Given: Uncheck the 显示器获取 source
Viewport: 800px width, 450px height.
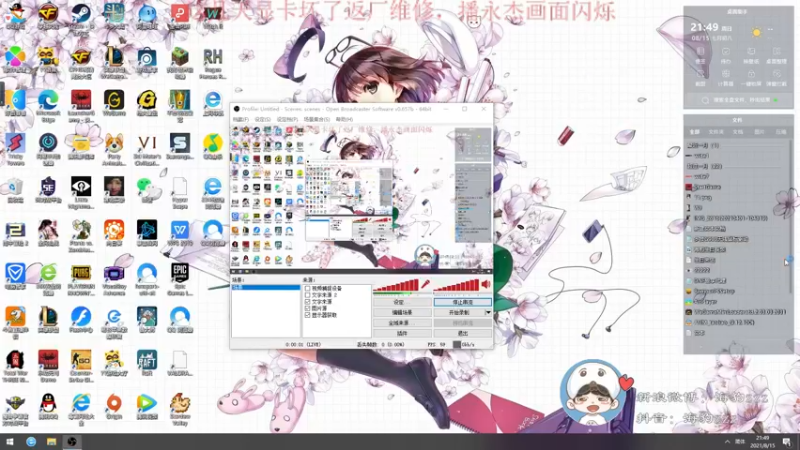Looking at the screenshot, I should (307, 315).
